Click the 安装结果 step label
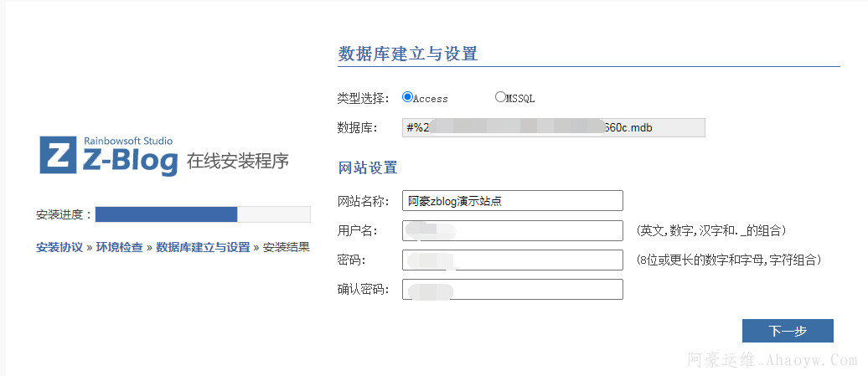 pyautogui.click(x=286, y=247)
